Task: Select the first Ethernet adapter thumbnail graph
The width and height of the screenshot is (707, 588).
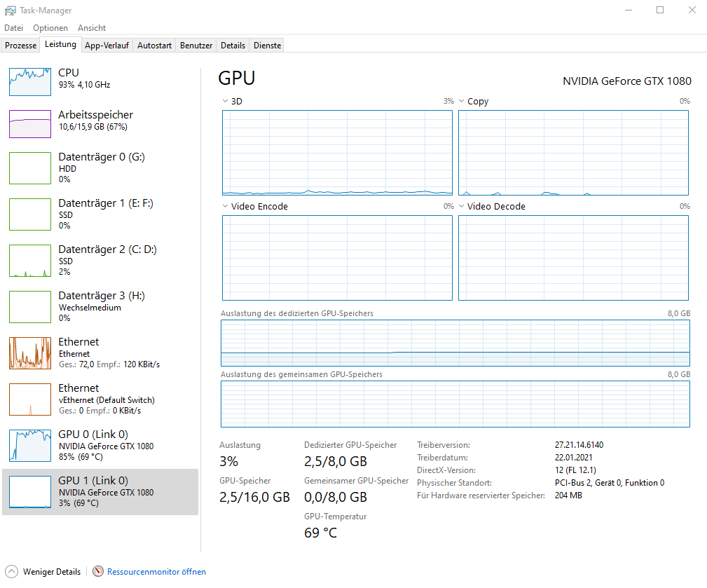Action: [x=29, y=353]
